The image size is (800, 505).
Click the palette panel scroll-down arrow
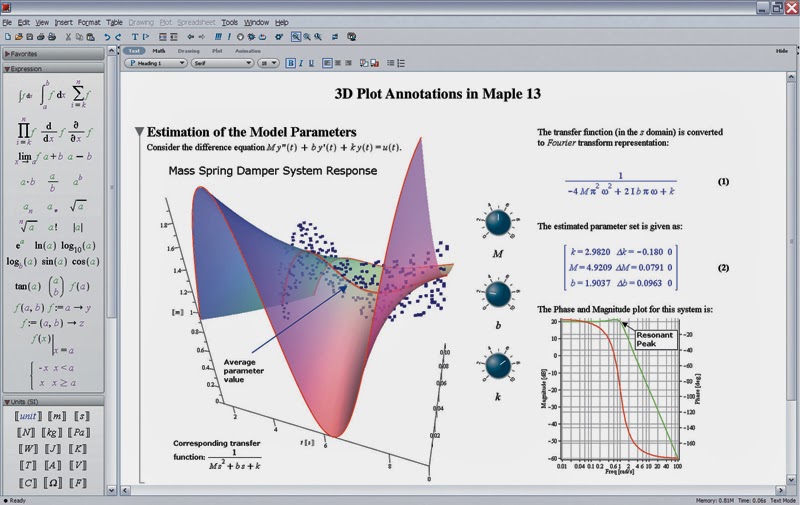(x=112, y=490)
